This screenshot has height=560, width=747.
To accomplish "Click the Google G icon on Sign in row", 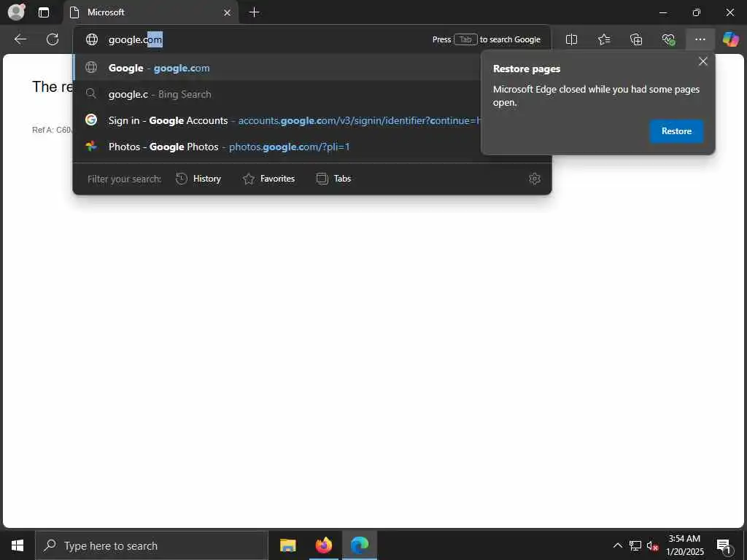I will click(x=91, y=120).
